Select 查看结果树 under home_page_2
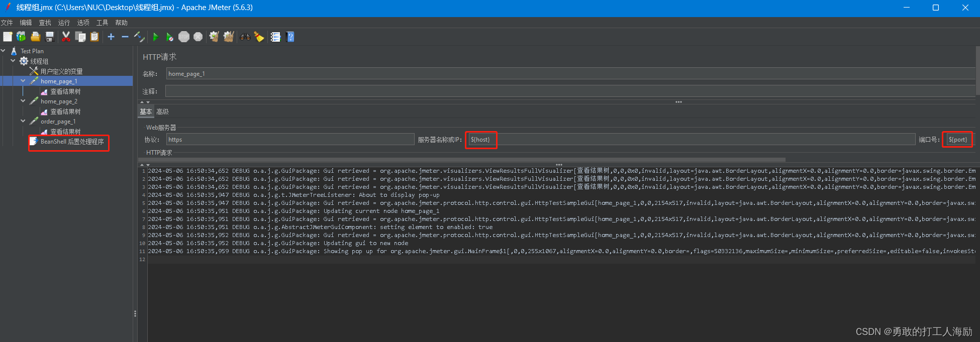The height and width of the screenshot is (342, 980). coord(65,111)
